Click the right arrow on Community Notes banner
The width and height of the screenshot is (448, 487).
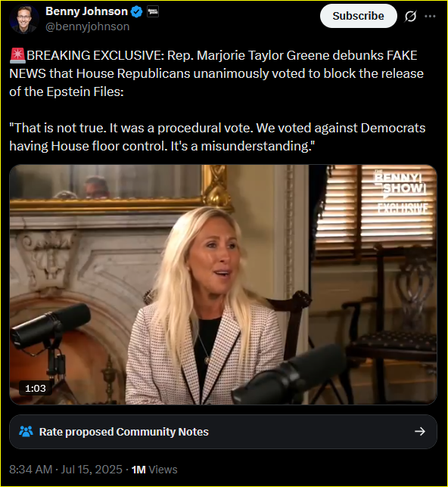click(420, 431)
